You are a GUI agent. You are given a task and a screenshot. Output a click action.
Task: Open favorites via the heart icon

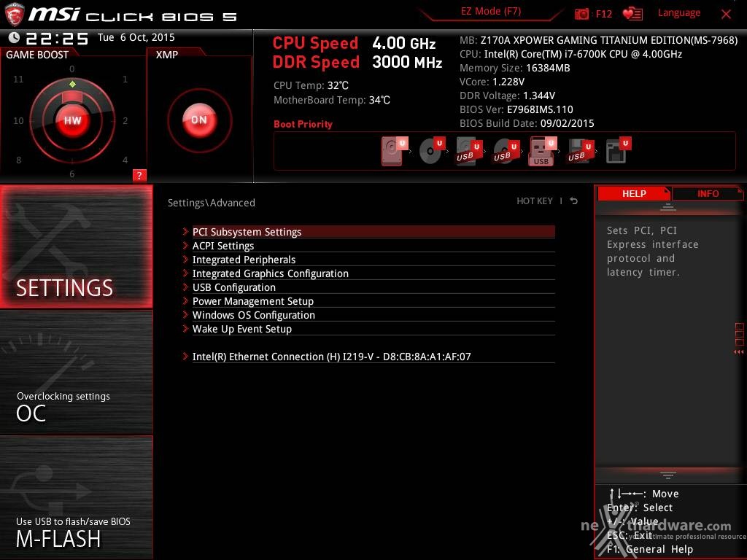click(x=632, y=14)
